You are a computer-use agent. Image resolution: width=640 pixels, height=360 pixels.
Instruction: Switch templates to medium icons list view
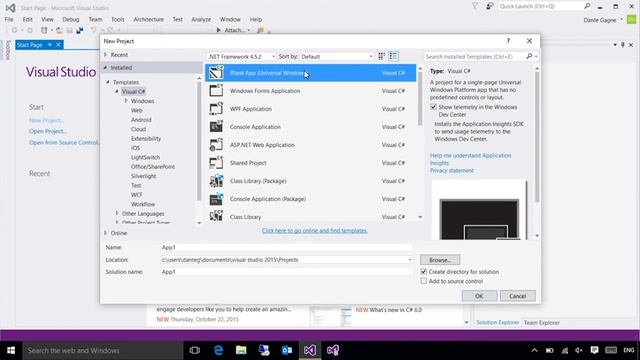pos(393,56)
